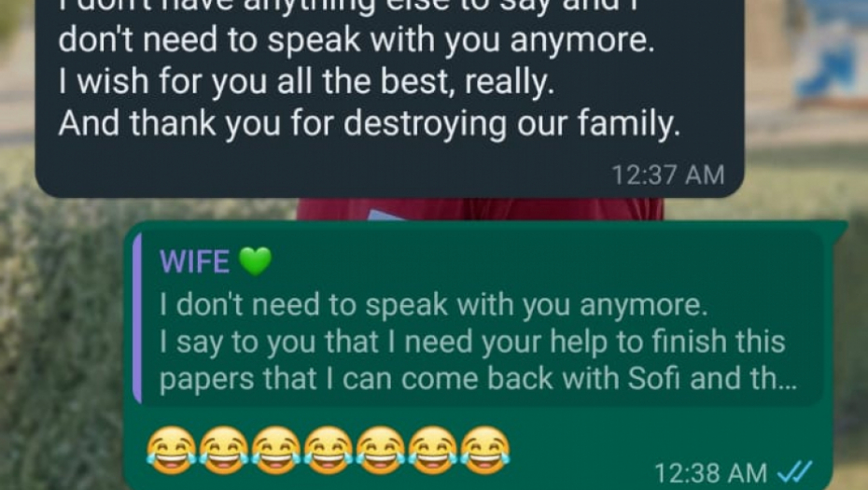Viewport: 868px width, 490px height.
Task: Tap the blue double-check read receipt icon
Action: coord(795,472)
